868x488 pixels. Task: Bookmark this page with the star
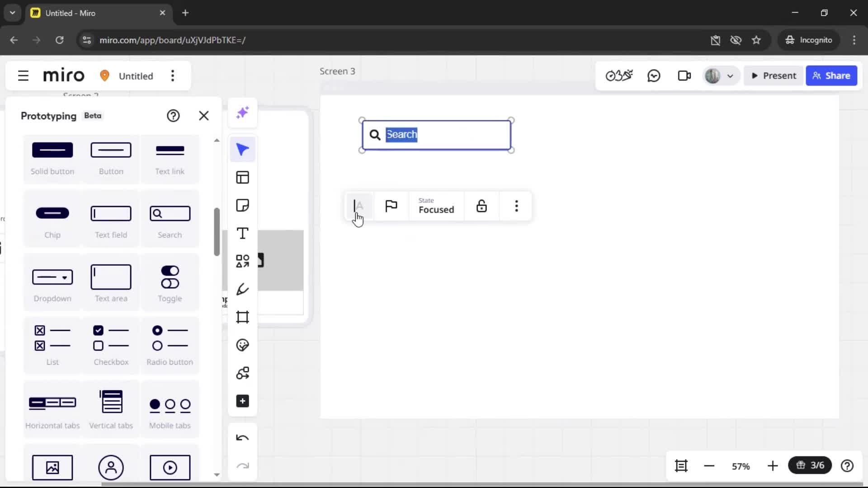756,40
